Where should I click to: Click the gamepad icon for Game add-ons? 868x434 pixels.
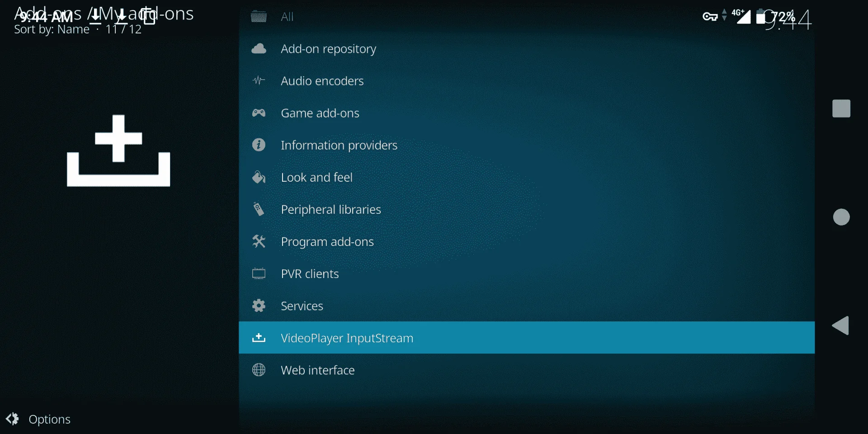pyautogui.click(x=259, y=113)
